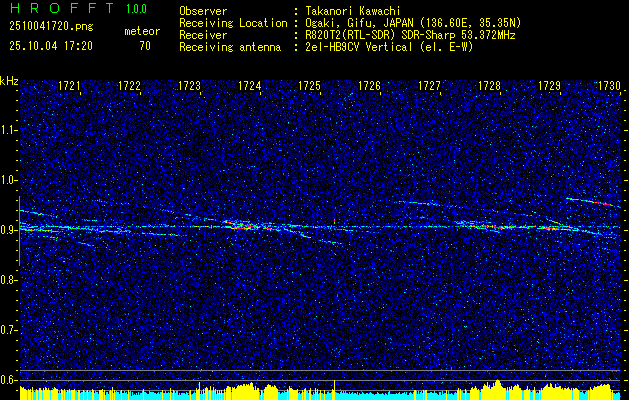Click the 1728 time marker
629x400 pixels.
coord(489,86)
